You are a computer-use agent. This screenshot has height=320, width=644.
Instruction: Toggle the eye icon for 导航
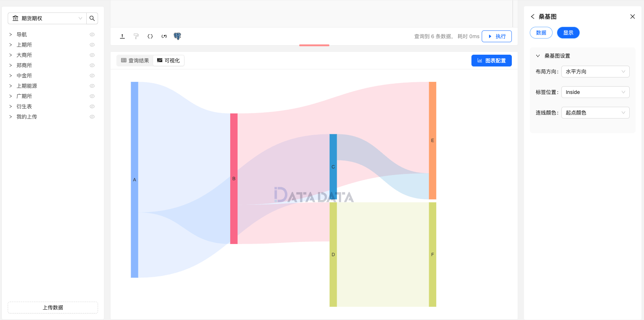[92, 34]
